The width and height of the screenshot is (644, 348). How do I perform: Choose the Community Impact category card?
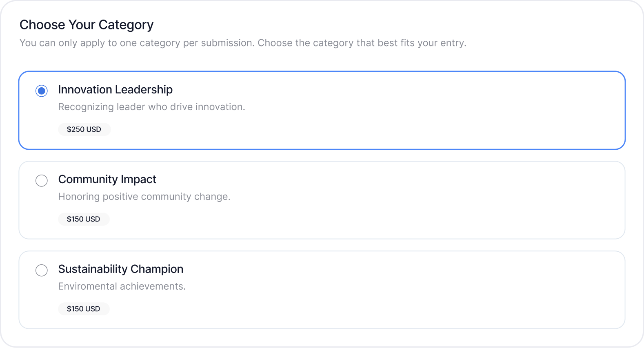pos(322,199)
